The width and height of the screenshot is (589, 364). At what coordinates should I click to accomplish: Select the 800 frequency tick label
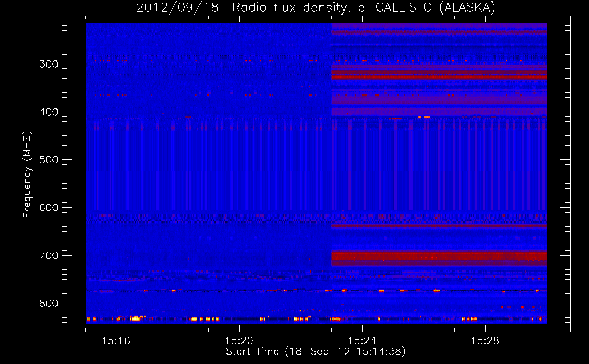(x=49, y=304)
